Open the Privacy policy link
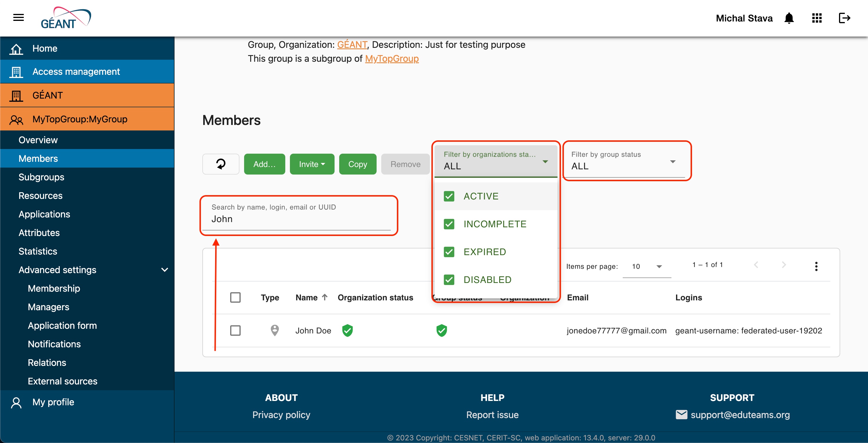The image size is (868, 443). click(x=281, y=415)
